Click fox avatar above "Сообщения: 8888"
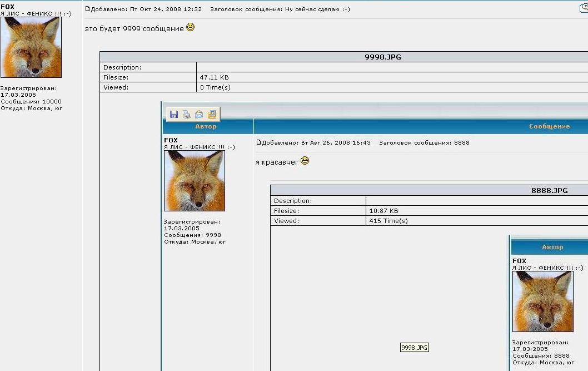This screenshot has width=588, height=371. [542, 301]
